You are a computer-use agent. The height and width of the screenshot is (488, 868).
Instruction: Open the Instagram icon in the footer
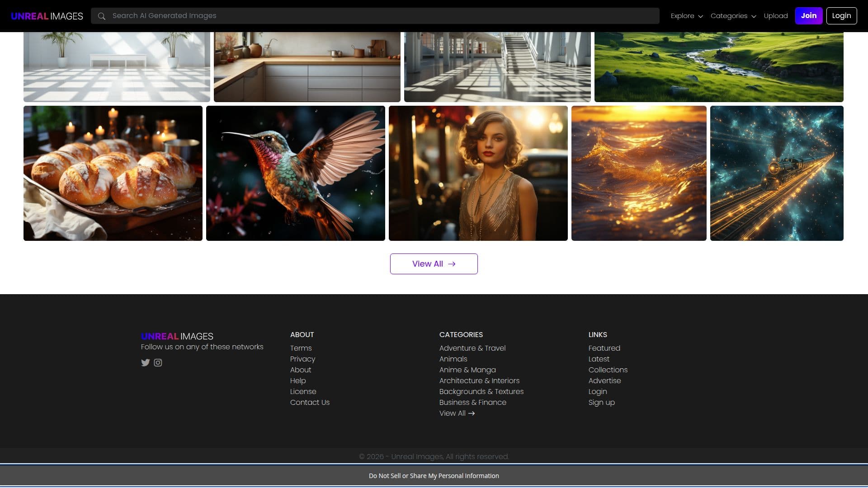point(158,363)
